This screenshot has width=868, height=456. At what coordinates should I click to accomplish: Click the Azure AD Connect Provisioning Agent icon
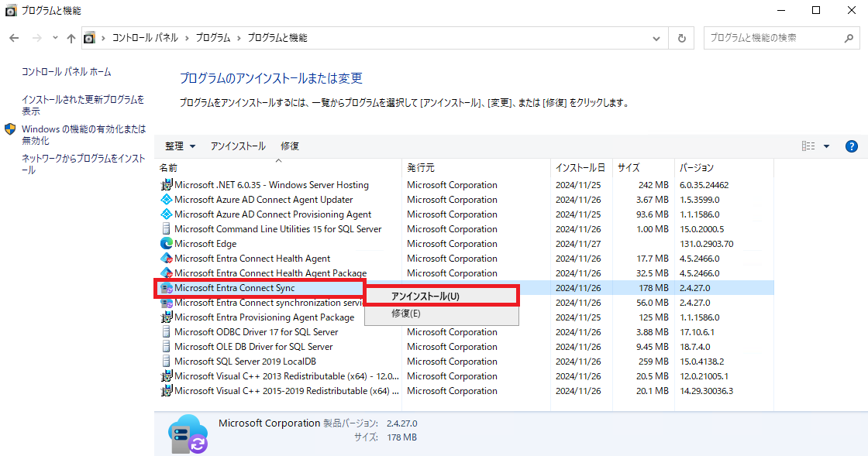pos(166,214)
